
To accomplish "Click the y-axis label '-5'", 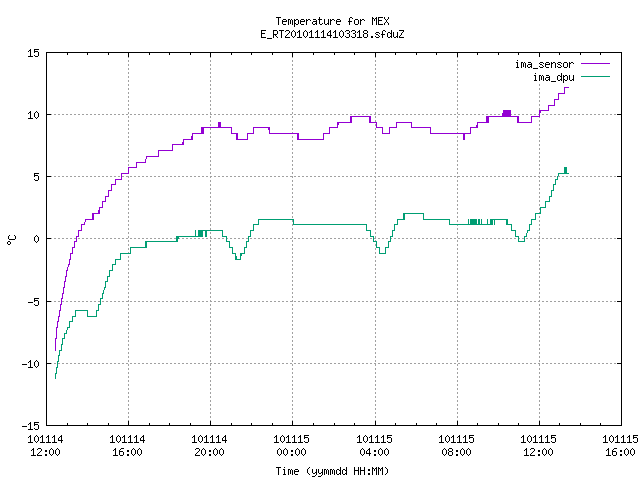I will pyautogui.click(x=33, y=302).
